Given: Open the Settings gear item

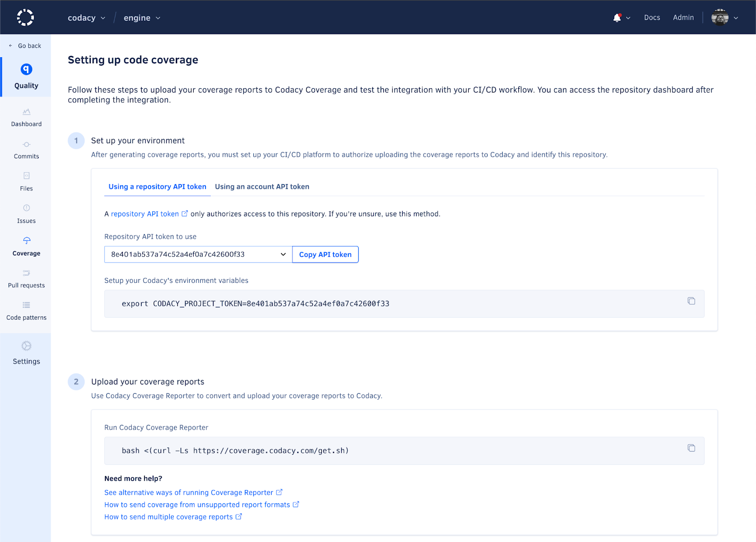Looking at the screenshot, I should tap(26, 353).
